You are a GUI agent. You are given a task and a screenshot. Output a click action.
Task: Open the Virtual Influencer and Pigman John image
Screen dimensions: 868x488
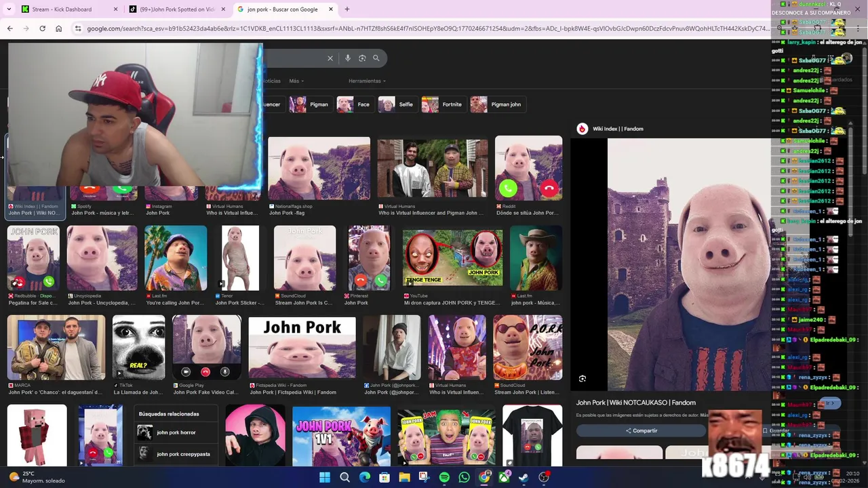click(x=433, y=168)
